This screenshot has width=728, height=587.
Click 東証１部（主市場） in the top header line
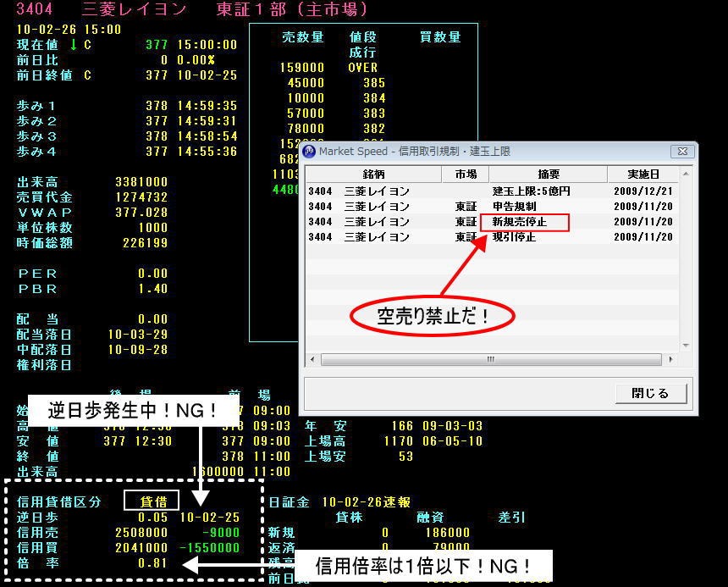292,9
